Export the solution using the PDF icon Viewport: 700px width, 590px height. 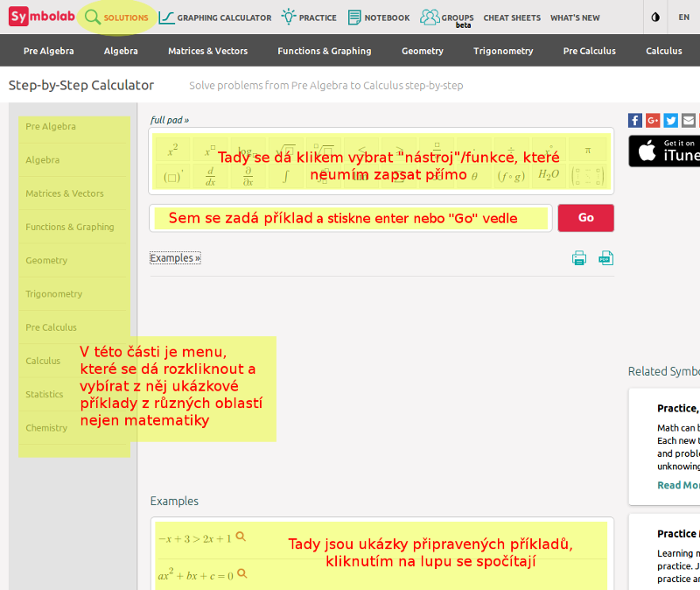(605, 259)
